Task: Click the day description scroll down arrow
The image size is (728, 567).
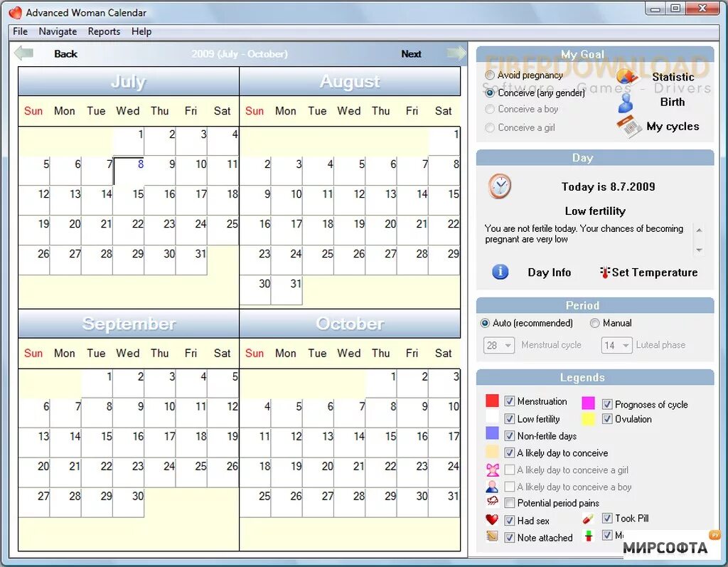Action: click(699, 250)
